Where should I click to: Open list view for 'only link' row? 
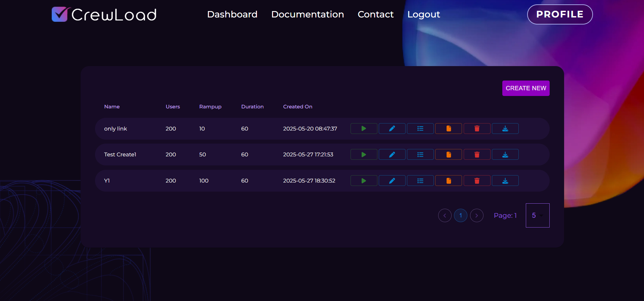420,129
